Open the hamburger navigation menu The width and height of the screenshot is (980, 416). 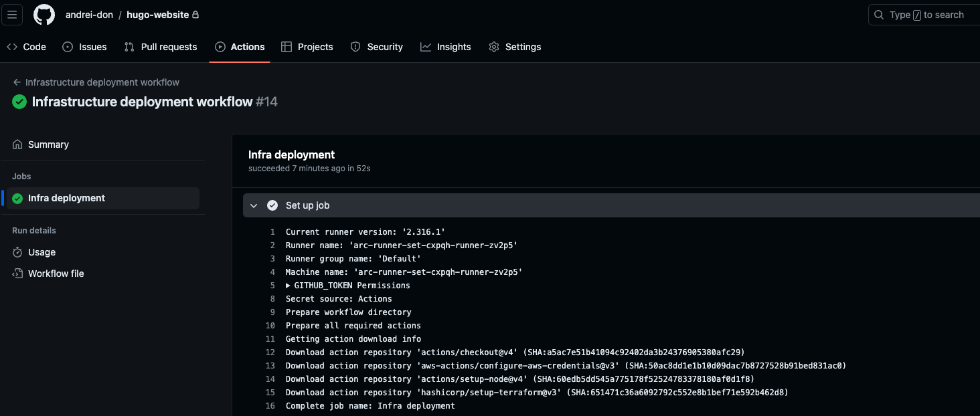coord(12,15)
